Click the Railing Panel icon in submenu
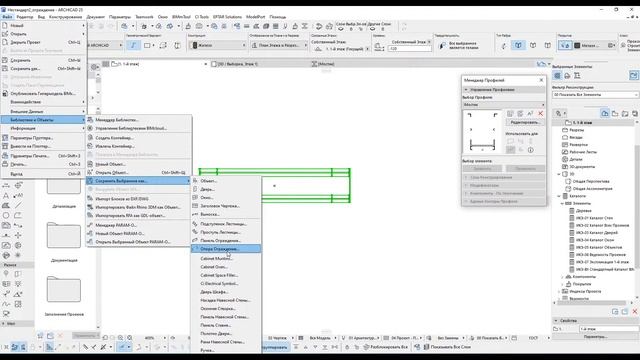Image resolution: width=640 pixels, height=360 pixels. [195, 240]
